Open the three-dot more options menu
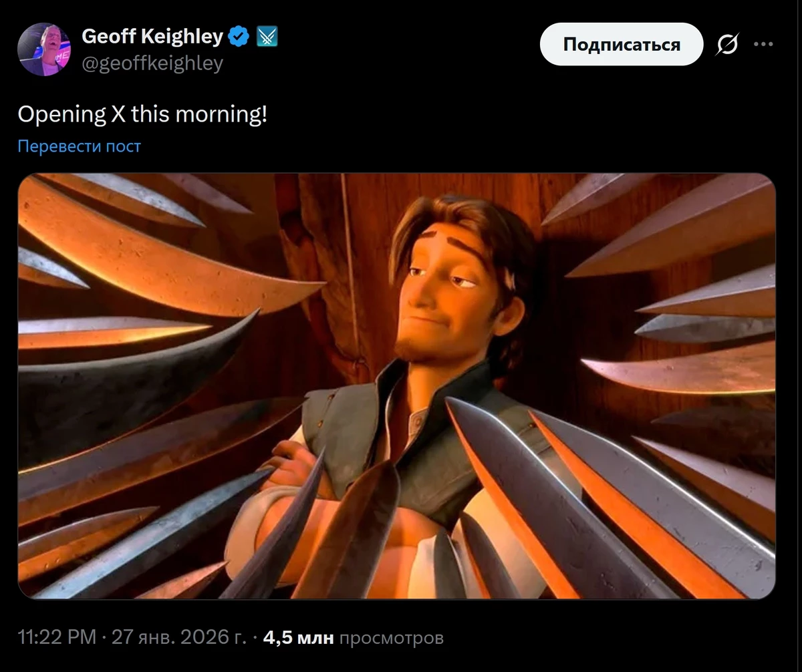This screenshot has width=802, height=672. point(763,45)
